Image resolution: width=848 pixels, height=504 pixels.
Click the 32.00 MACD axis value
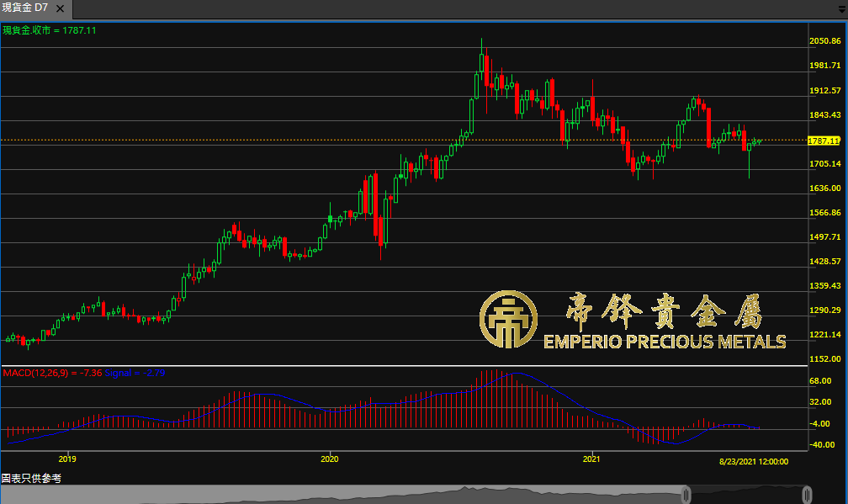pyautogui.click(x=820, y=402)
